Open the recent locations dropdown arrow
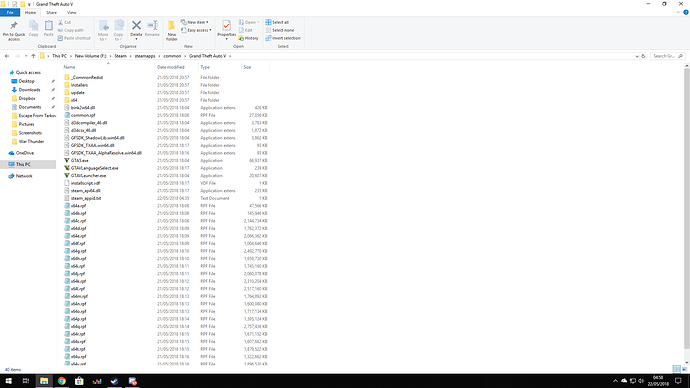Screen dimensions: 690x388 [x=26, y=56]
